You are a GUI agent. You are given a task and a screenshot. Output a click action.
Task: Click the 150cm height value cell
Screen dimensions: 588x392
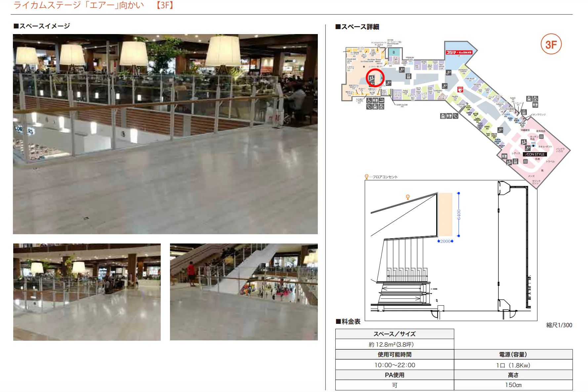pyautogui.click(x=513, y=385)
